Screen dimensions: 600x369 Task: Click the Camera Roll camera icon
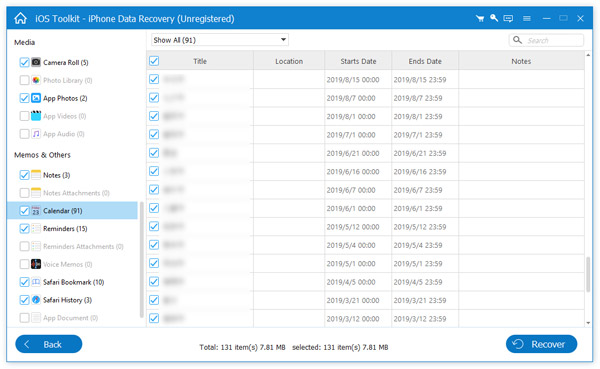coord(36,62)
